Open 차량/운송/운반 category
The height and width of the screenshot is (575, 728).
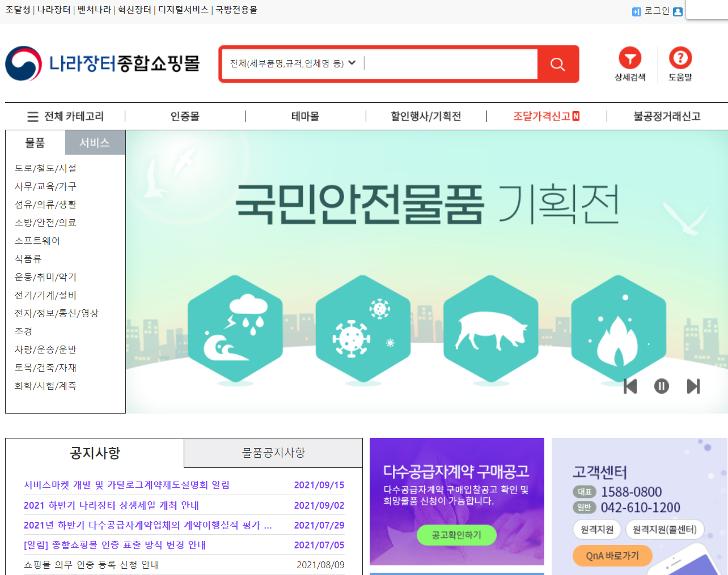click(x=45, y=350)
